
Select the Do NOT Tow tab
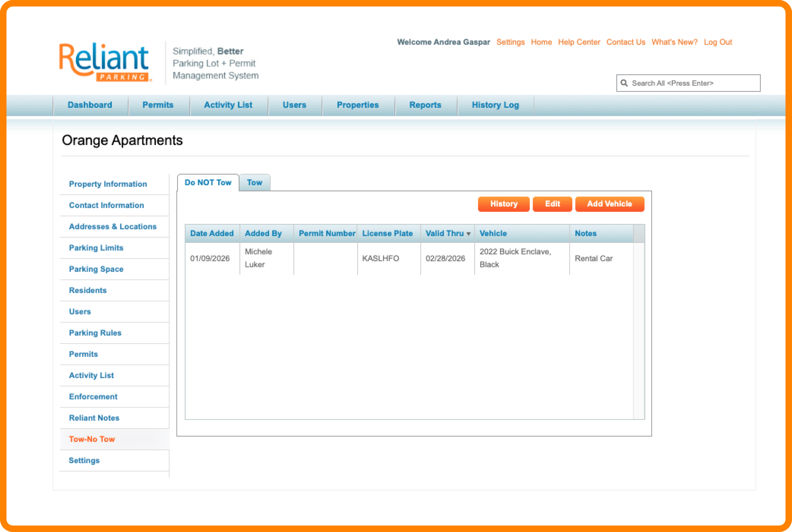coord(208,183)
